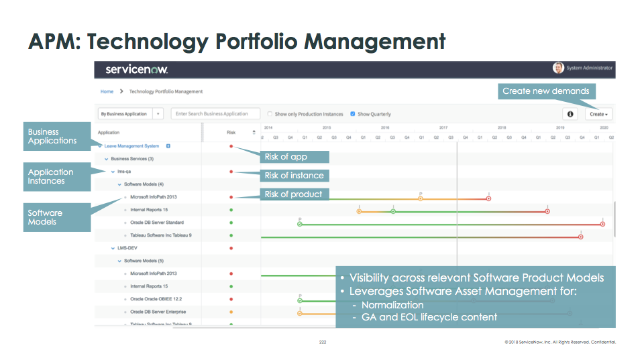
Task: Click Internal Reports 15 red end marker
Action: click(x=547, y=211)
